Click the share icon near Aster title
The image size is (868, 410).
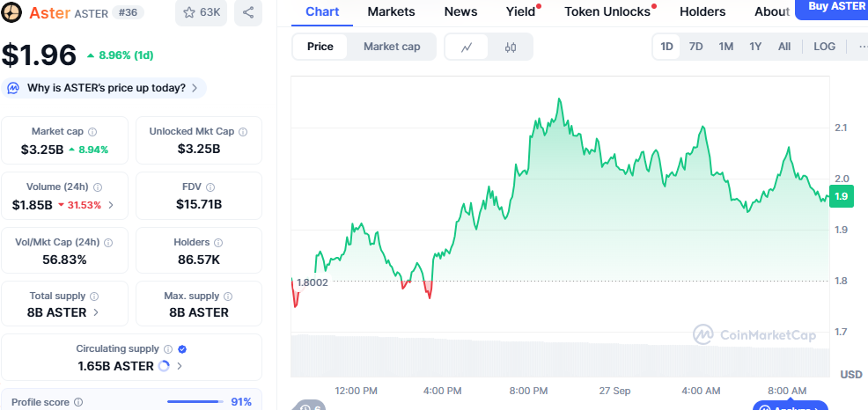[248, 12]
